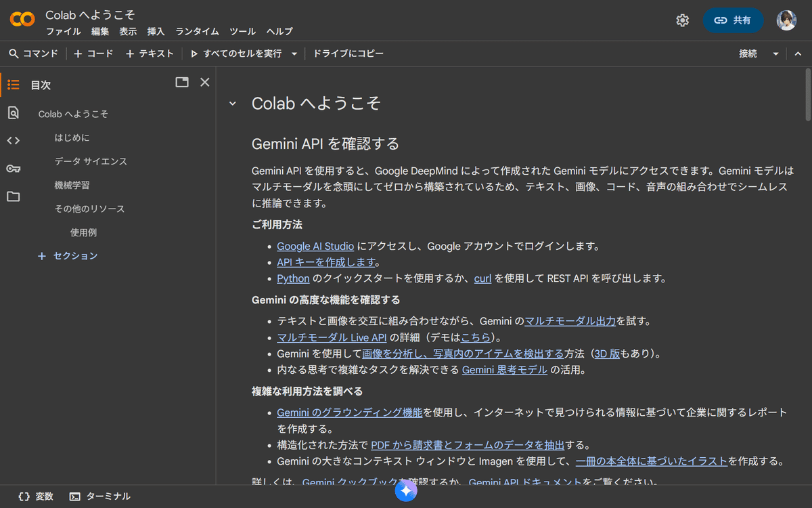The height and width of the screenshot is (508, 812).
Task: Open the Python quickstart link
Action: pos(293,278)
